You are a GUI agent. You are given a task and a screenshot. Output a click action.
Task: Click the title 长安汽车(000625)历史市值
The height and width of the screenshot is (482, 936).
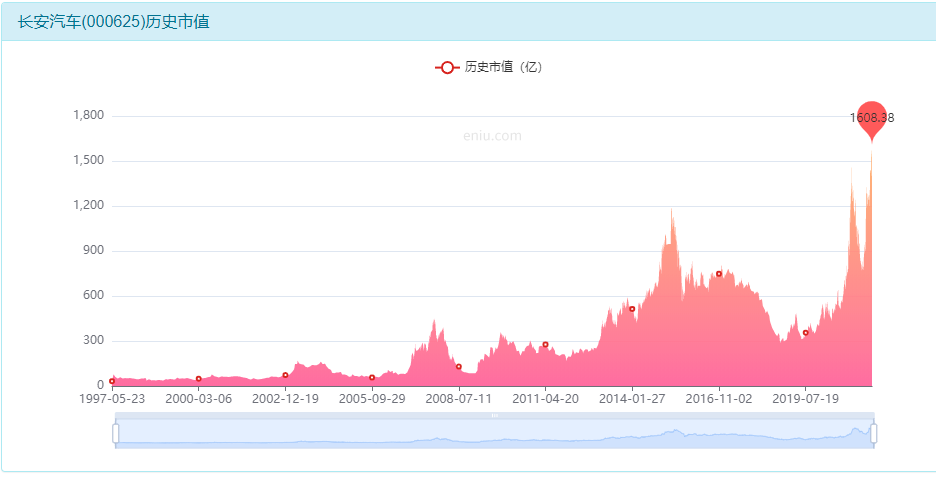pos(113,23)
